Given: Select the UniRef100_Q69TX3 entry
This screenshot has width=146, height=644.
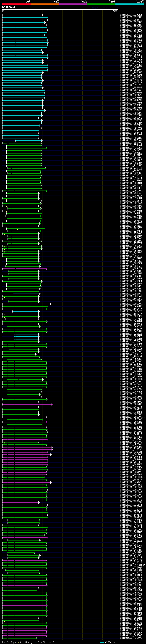Looking at the screenshot, I should [131, 67].
